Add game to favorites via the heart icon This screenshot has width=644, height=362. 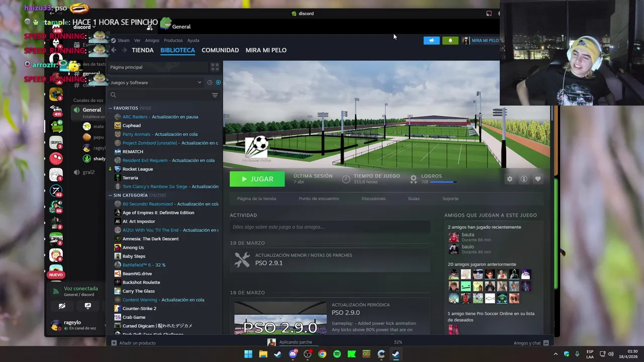click(538, 179)
